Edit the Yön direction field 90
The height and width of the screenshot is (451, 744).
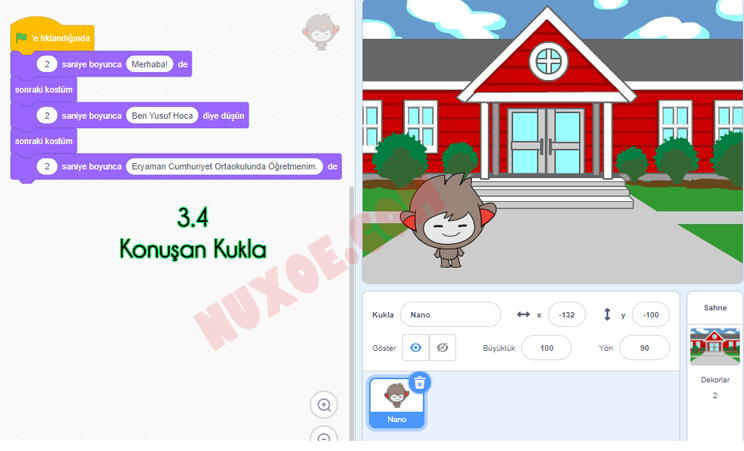coord(644,348)
